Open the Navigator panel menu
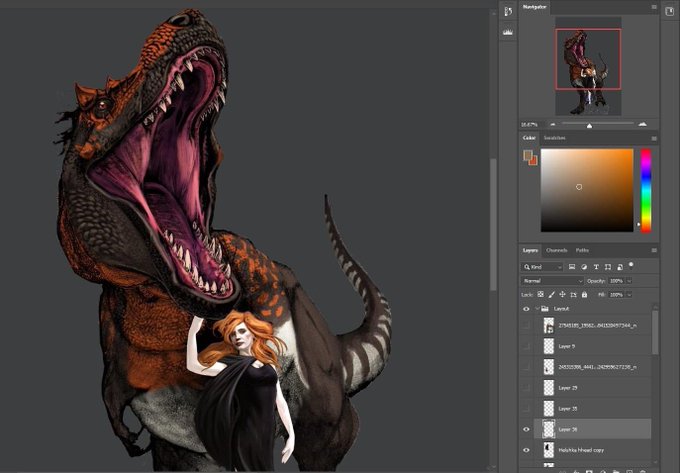 pyautogui.click(x=654, y=7)
